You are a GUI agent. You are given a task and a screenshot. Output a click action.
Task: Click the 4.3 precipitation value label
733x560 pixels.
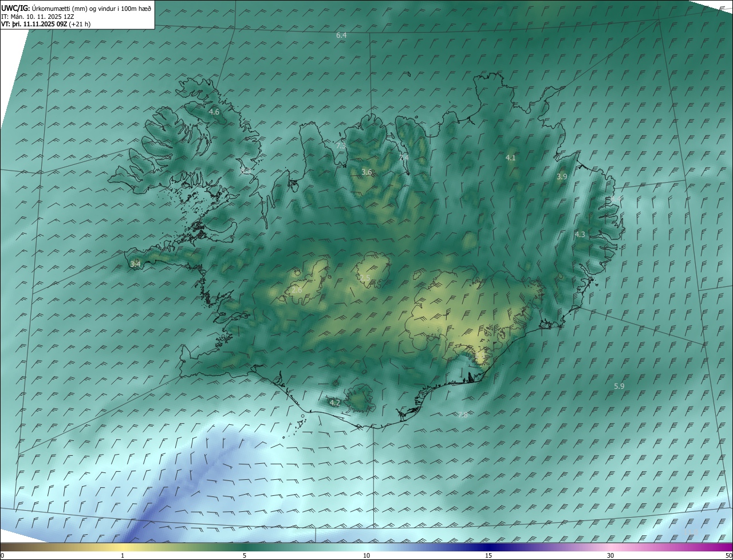point(580,235)
